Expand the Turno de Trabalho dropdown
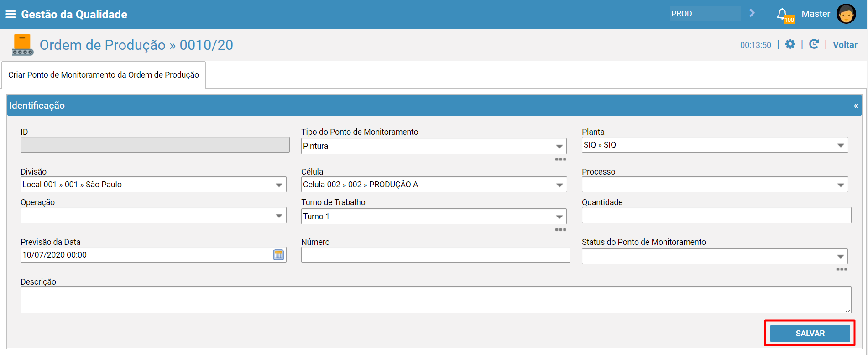 click(559, 217)
